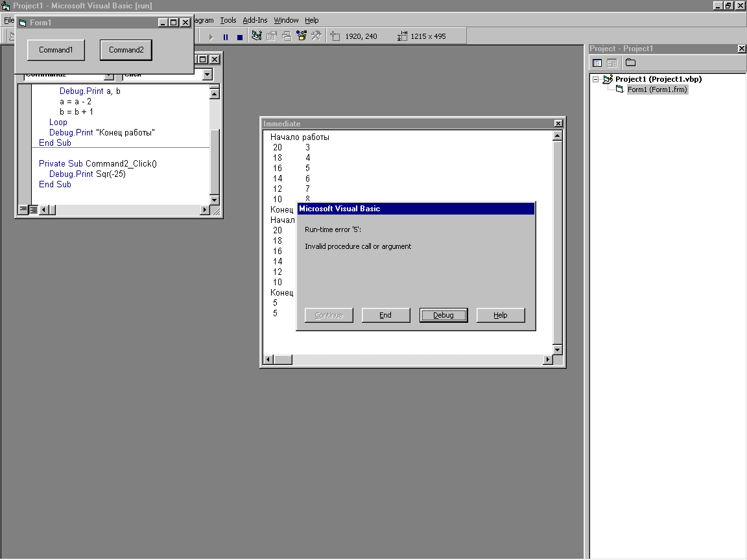Image resolution: width=747 pixels, height=560 pixels.
Task: Click Immediate window horizontal scroll left arrow
Action: coord(268,360)
